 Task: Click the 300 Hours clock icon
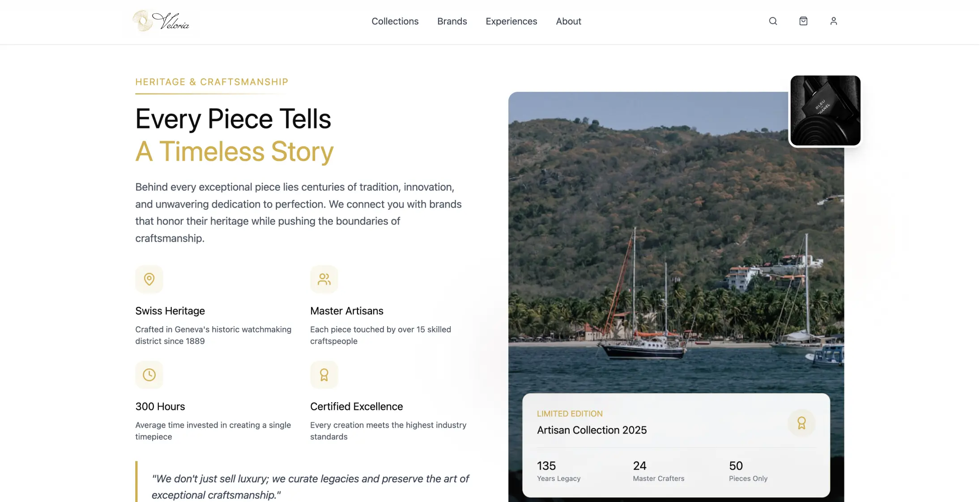[x=149, y=375]
